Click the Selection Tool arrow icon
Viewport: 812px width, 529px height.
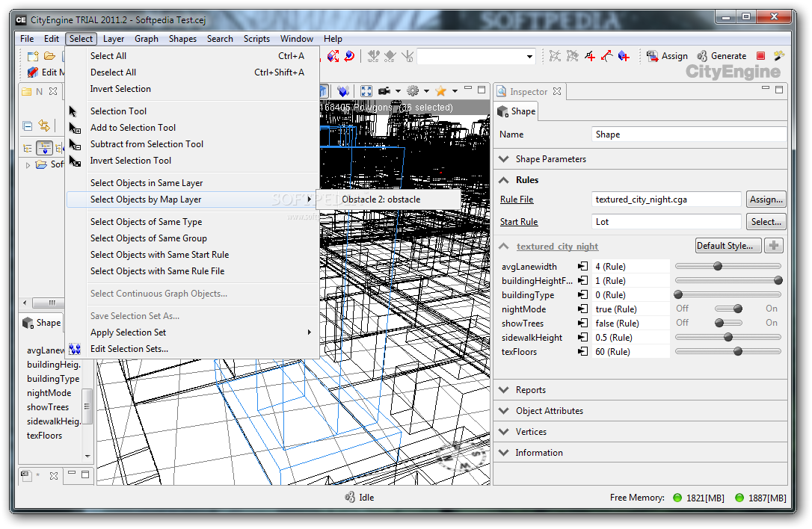73,111
